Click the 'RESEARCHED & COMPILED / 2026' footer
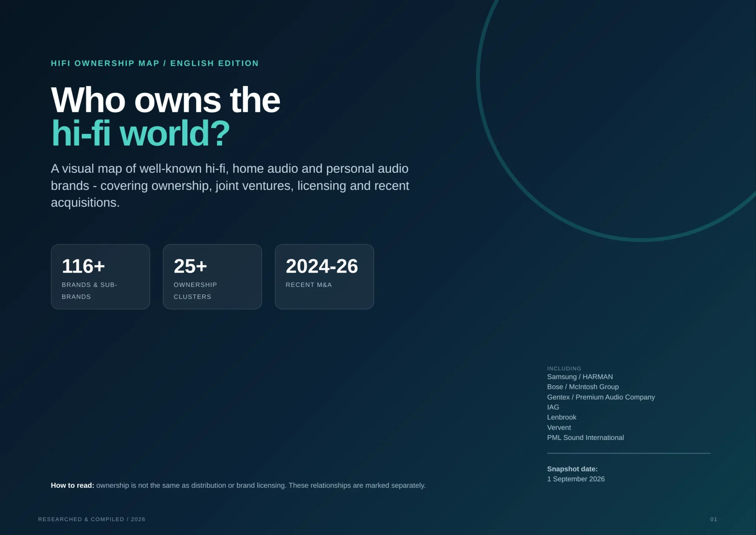 pos(91,519)
